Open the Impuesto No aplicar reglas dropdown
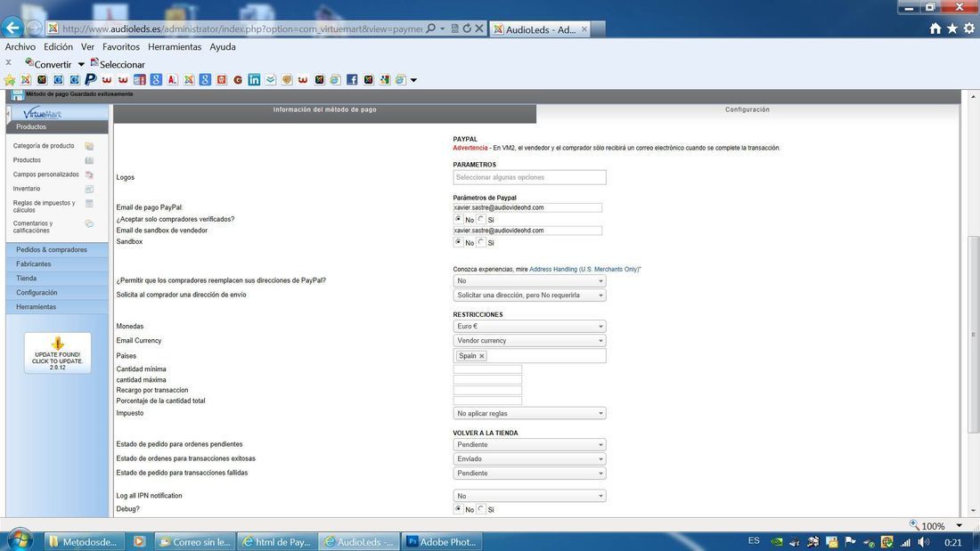The width and height of the screenshot is (980, 551). click(x=529, y=413)
